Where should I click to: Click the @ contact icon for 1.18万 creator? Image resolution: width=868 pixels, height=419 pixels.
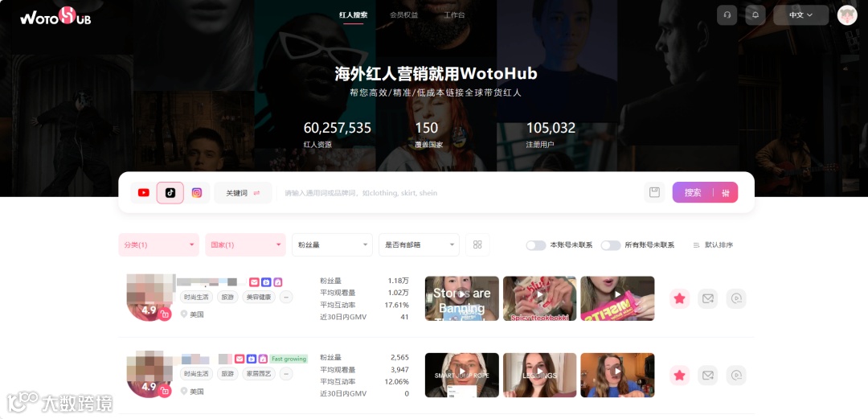coord(735,298)
